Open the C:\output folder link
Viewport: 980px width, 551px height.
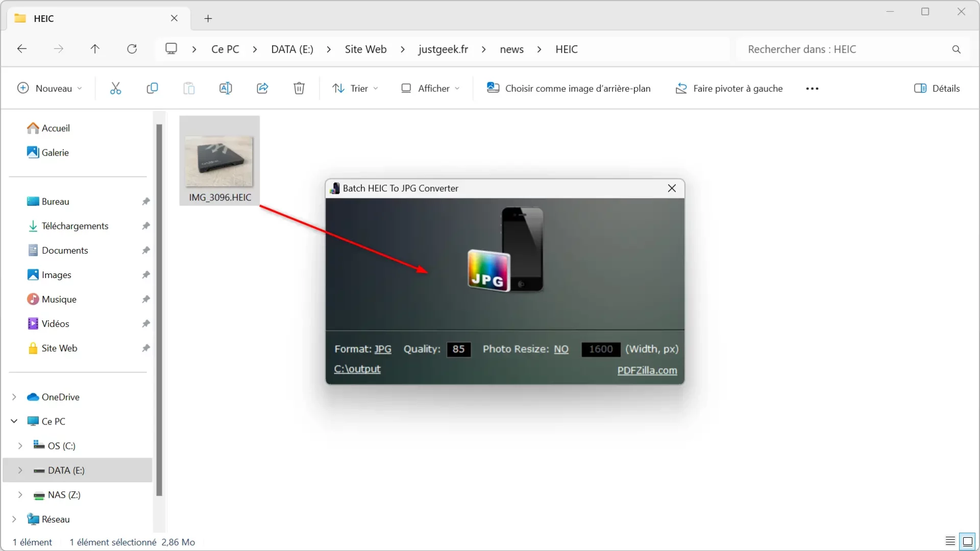click(357, 369)
